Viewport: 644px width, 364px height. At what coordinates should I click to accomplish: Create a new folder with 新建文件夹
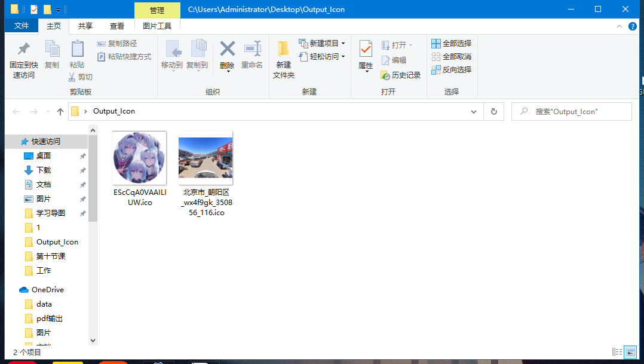283,60
